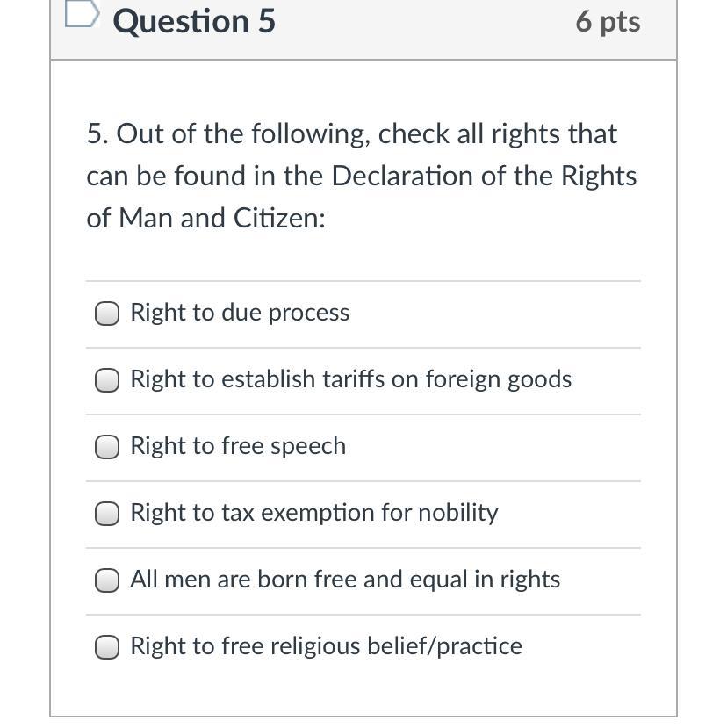Select the 'All men are born free' checkbox
The width and height of the screenshot is (727, 728).
click(x=107, y=580)
